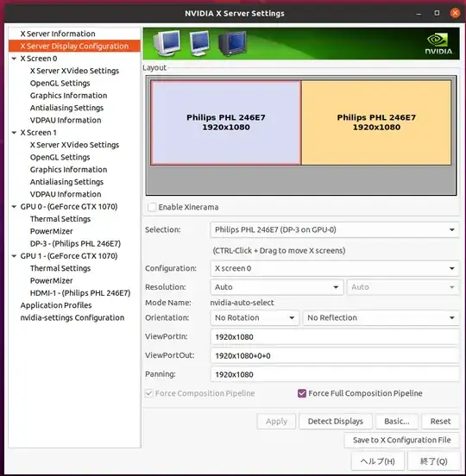Open Antialiasing Settings under X Screen 0
This screenshot has width=466, height=476.
tap(66, 108)
